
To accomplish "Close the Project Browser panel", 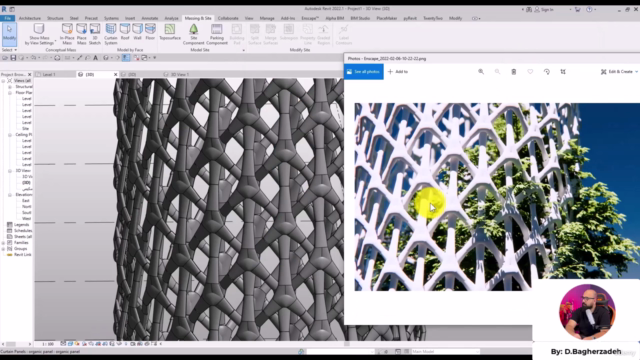I will [29, 75].
